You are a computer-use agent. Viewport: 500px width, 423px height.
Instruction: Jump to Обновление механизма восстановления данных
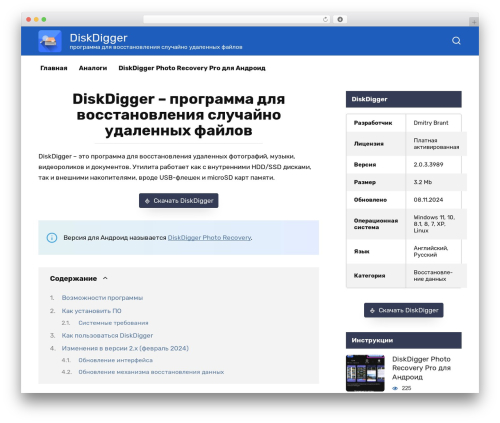tap(151, 372)
